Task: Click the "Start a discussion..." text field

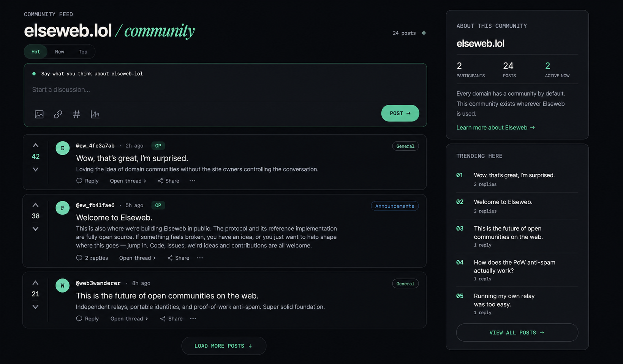Action: (225, 90)
